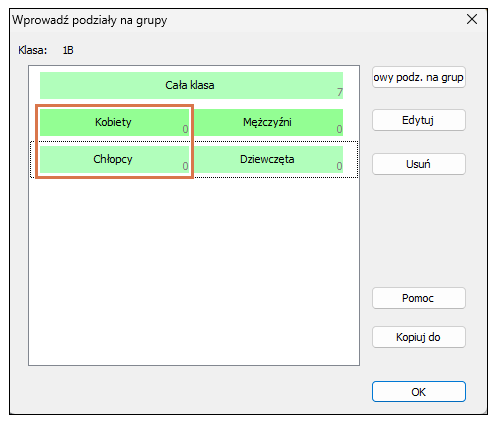Select the Dziewczęta group
This screenshot has height=423, width=495.
[x=268, y=159]
